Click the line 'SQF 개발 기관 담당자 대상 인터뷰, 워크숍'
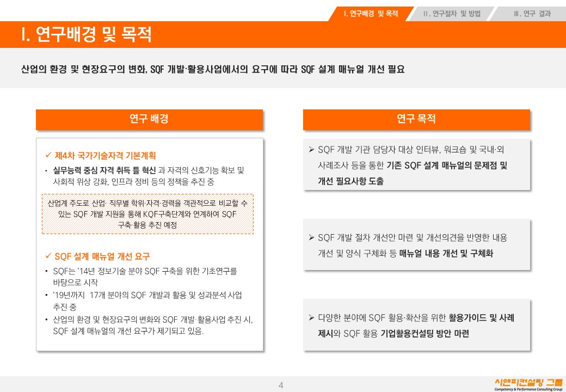The height and width of the screenshot is (392, 566). point(411,149)
